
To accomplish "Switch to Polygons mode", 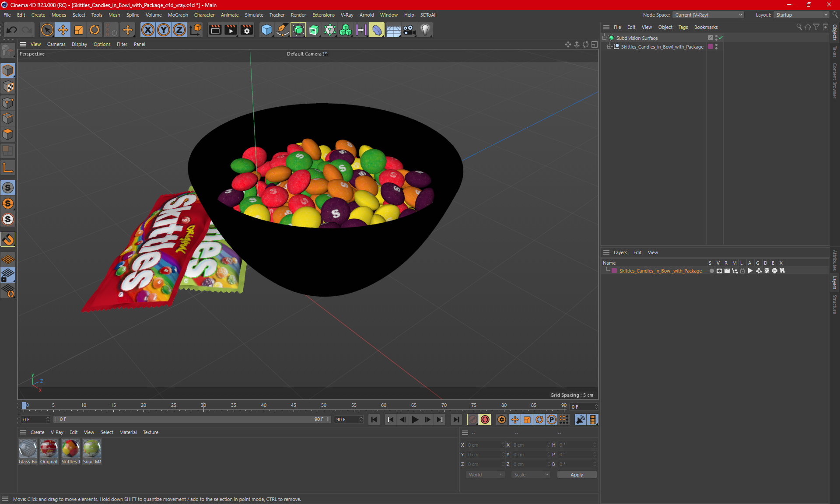I will coord(8,135).
